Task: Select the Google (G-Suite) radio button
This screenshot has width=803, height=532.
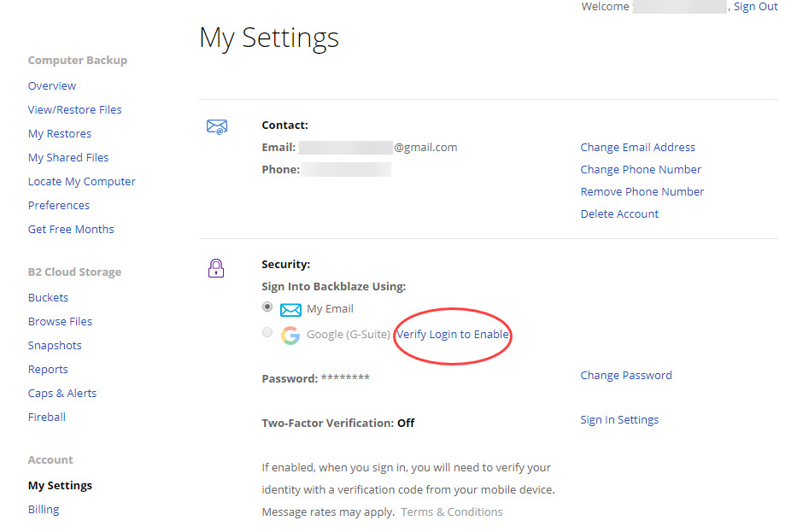Action: pos(267,333)
